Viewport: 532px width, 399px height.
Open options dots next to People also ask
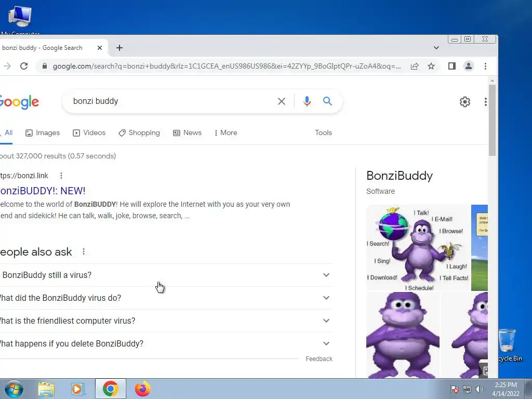(x=84, y=251)
